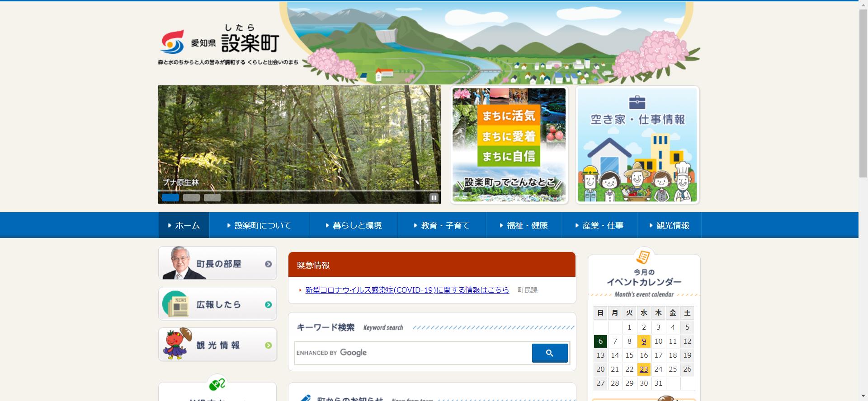Open the 空き家・仕事情報 banner
Image resolution: width=868 pixels, height=401 pixels.
tap(637, 145)
